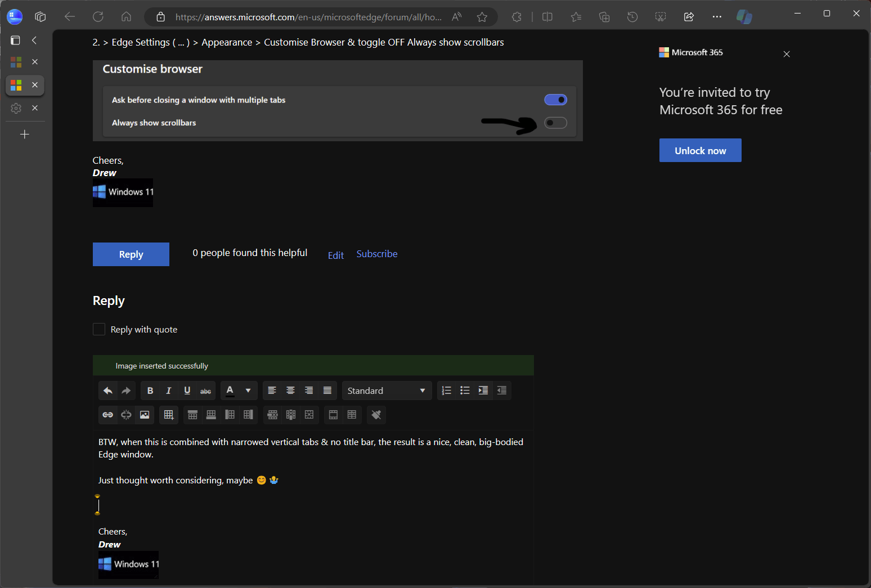
Task: Go to Edge home page
Action: [x=126, y=16]
